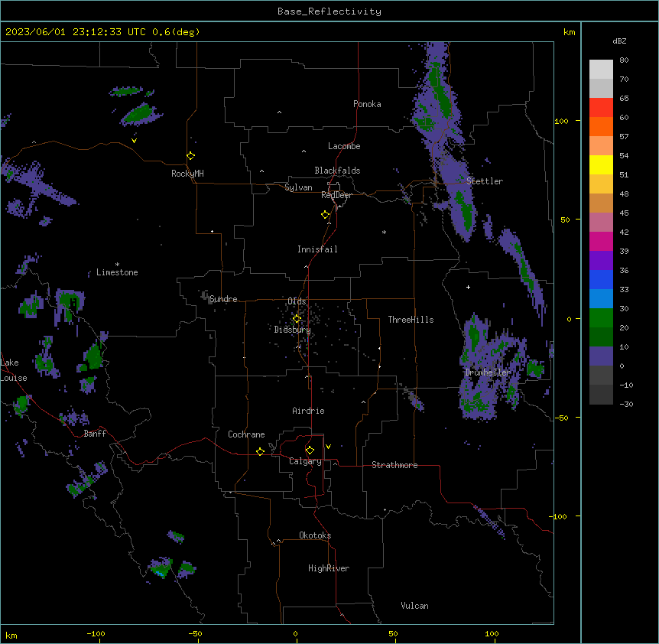Click the -30 value in dBZ legend
The width and height of the screenshot is (659, 644).
[626, 404]
